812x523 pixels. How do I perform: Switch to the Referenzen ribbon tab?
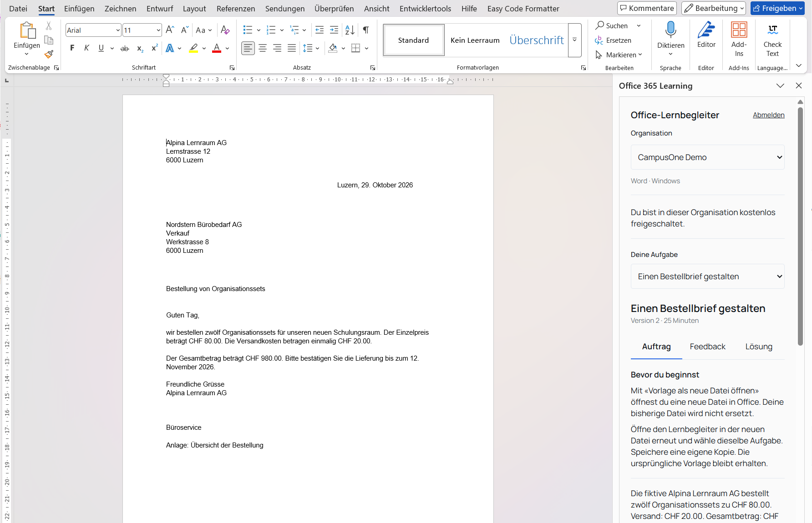[x=236, y=9]
